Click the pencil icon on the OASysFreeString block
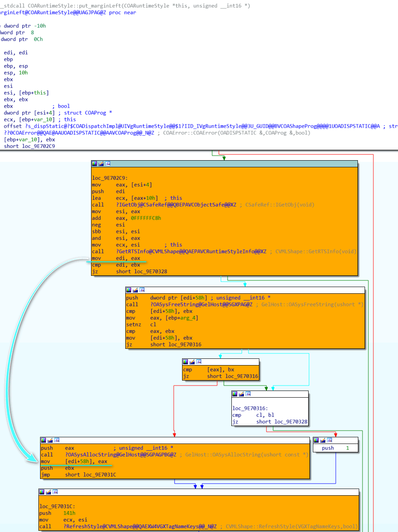The height and width of the screenshot is (532, 398). click(135, 290)
